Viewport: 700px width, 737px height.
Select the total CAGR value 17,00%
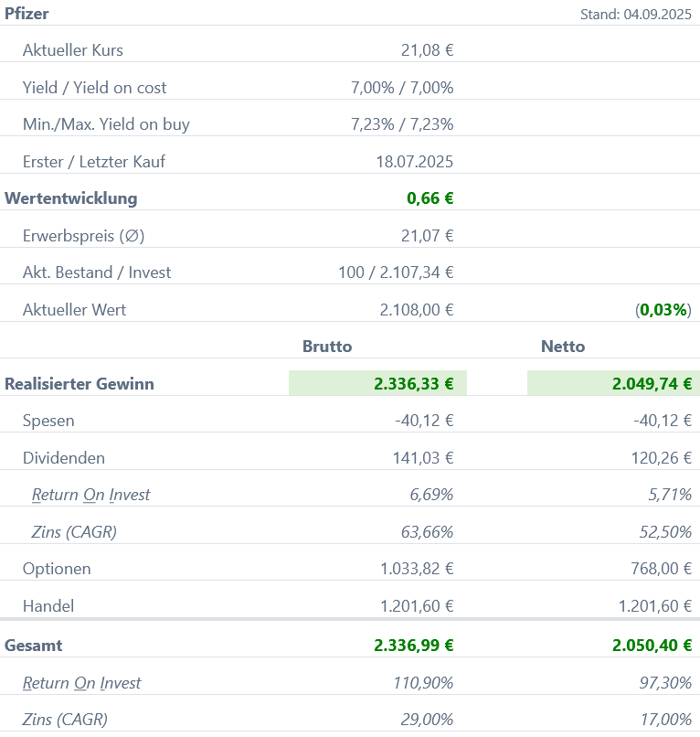tap(666, 720)
